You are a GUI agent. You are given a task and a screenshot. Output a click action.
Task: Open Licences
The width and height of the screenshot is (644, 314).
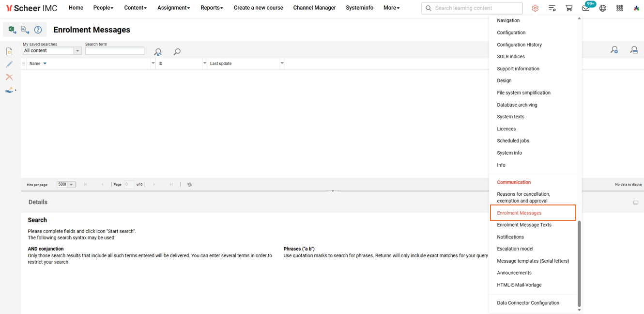pyautogui.click(x=506, y=129)
